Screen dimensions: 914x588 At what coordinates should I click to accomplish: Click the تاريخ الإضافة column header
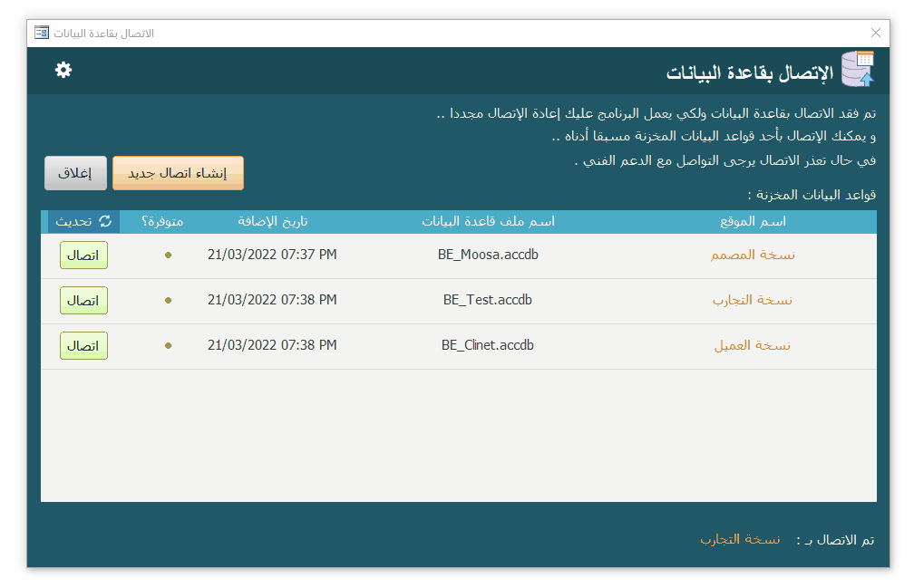click(272, 221)
